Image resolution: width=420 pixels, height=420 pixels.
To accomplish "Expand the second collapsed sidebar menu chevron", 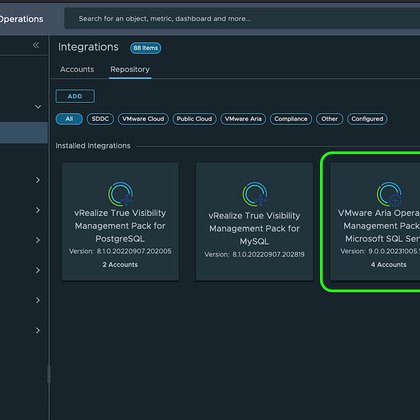I will (38, 210).
